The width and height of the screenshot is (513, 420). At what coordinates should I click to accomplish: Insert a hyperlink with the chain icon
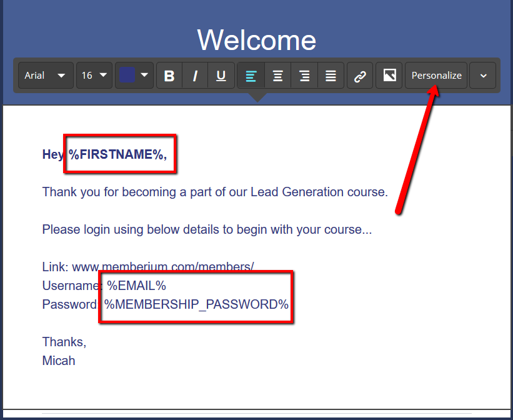[360, 76]
